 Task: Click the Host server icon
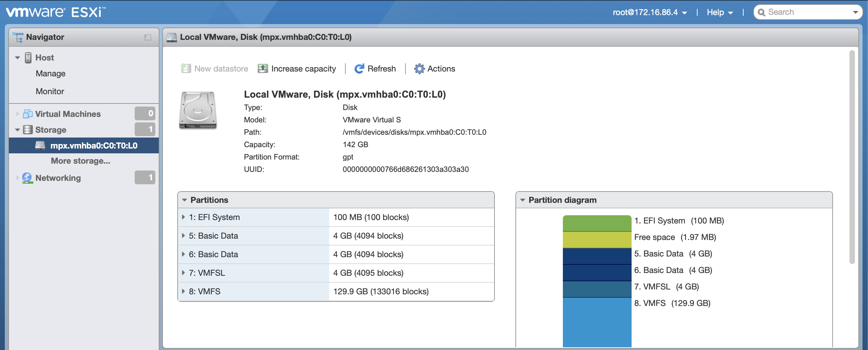[x=28, y=58]
